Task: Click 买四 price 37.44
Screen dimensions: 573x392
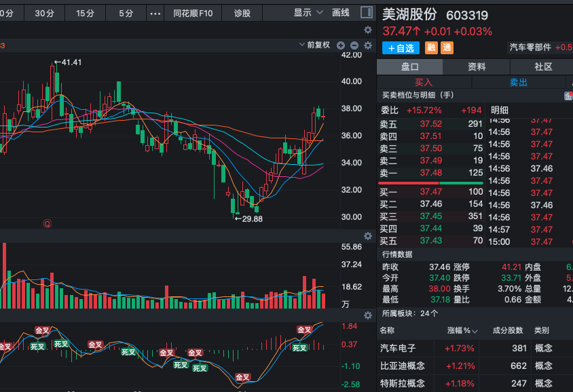Action: pyautogui.click(x=431, y=229)
